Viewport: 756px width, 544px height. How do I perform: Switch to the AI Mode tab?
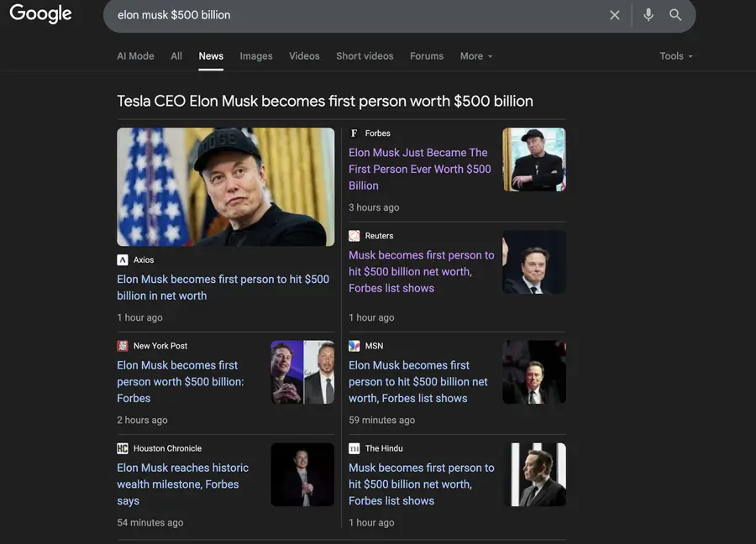click(135, 56)
